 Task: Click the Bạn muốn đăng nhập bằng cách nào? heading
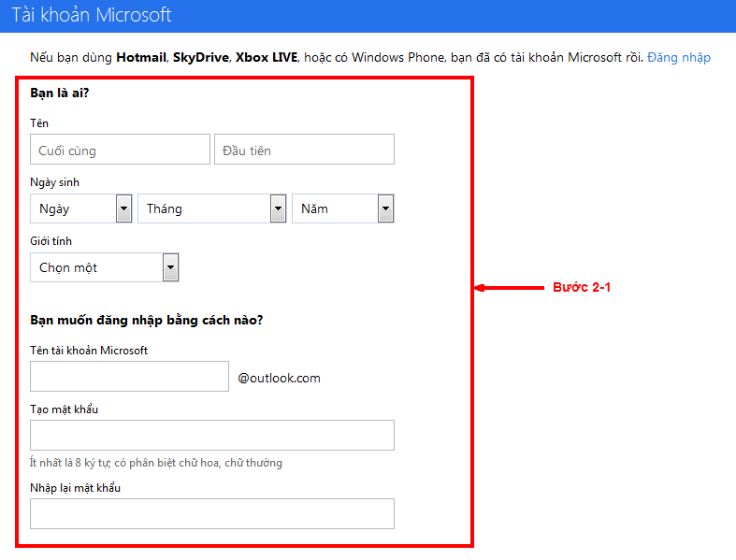146,321
